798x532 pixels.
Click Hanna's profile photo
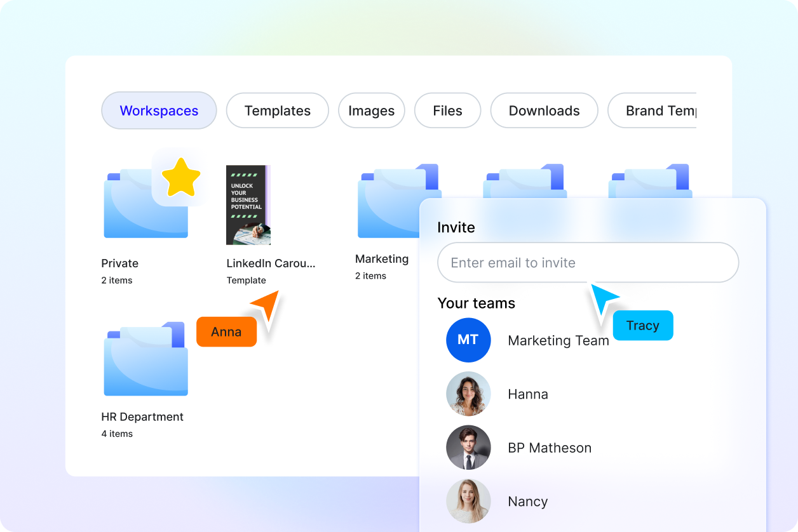tap(468, 394)
